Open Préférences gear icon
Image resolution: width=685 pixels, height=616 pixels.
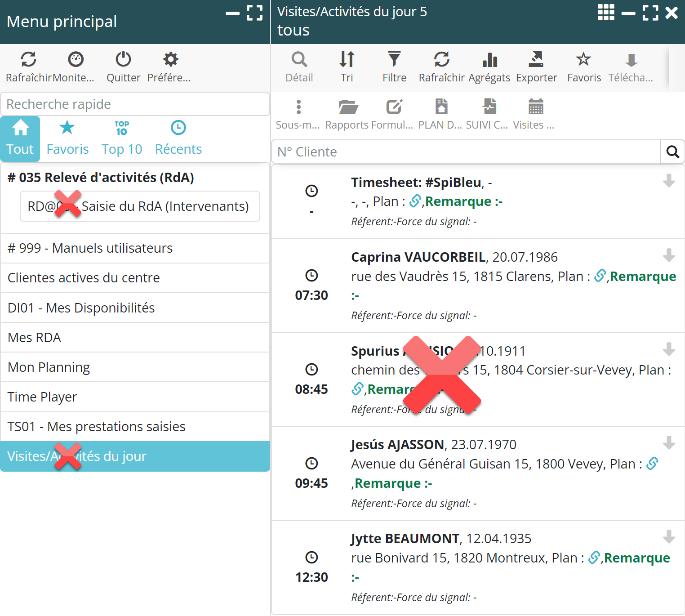(x=170, y=60)
